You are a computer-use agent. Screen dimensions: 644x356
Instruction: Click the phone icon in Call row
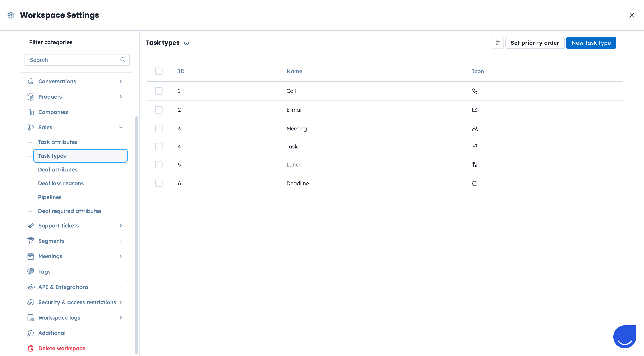(x=475, y=91)
